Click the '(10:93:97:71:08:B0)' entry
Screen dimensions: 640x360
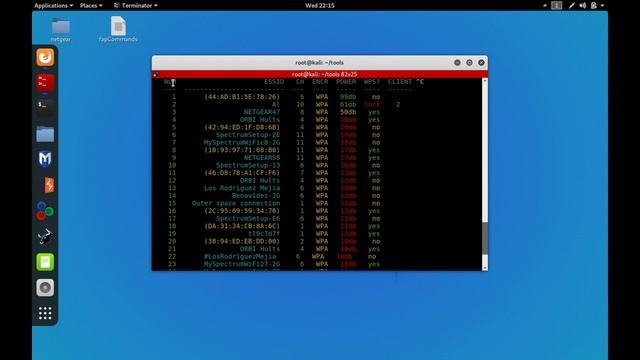242,150
